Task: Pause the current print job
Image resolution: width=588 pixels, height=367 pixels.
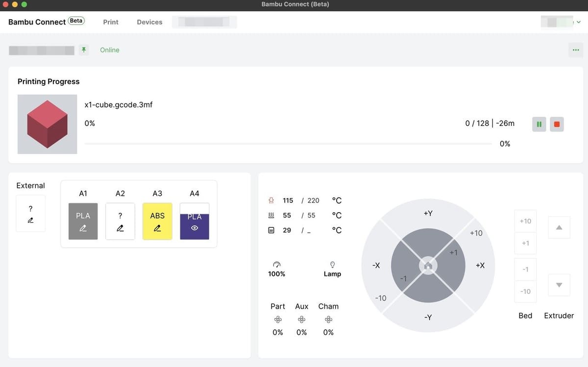Action: 539,124
